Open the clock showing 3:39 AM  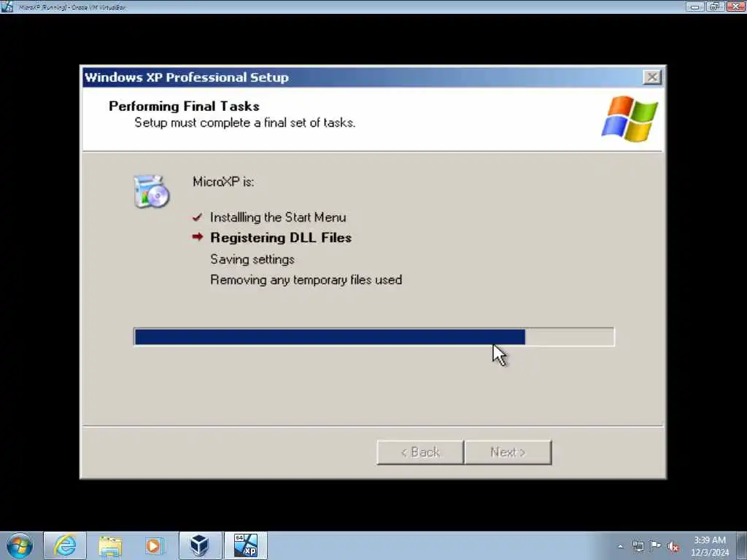point(709,540)
